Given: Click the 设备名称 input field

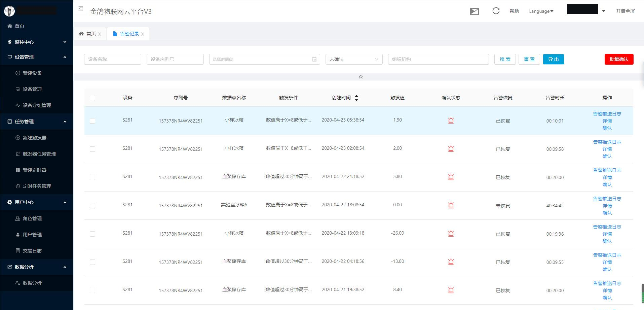Looking at the screenshot, I should (x=113, y=59).
